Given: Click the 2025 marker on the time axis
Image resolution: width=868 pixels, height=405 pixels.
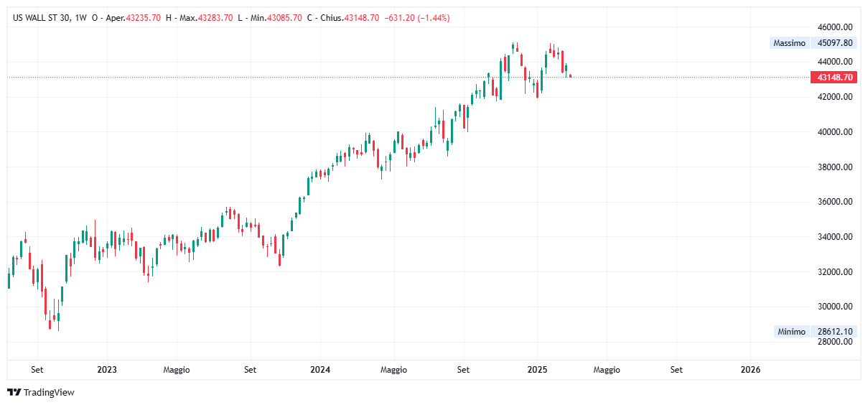Looking at the screenshot, I should pos(537,370).
